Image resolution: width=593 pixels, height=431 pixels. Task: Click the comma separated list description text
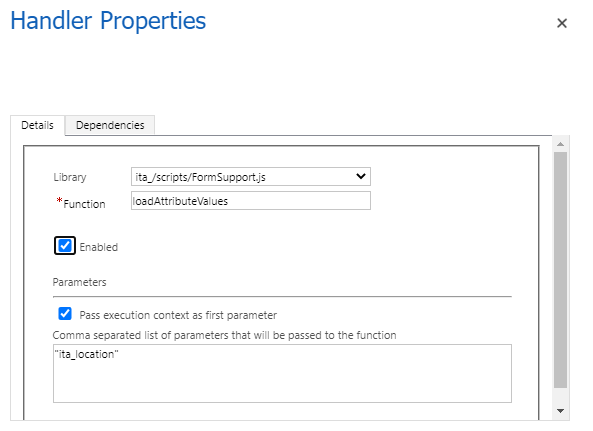point(225,335)
